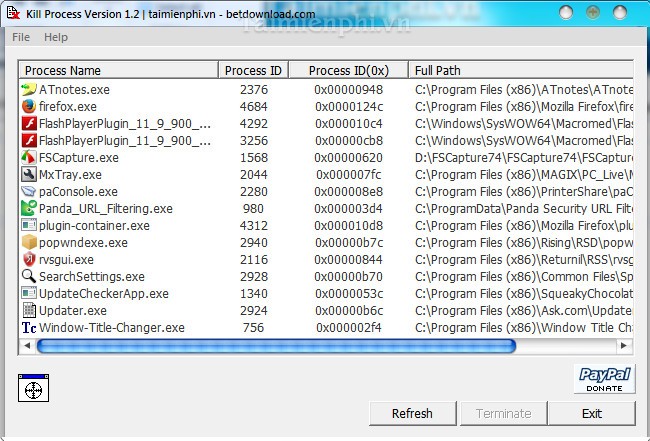Click the crosshair window finder tool
The height and width of the screenshot is (441, 650).
tap(33, 388)
